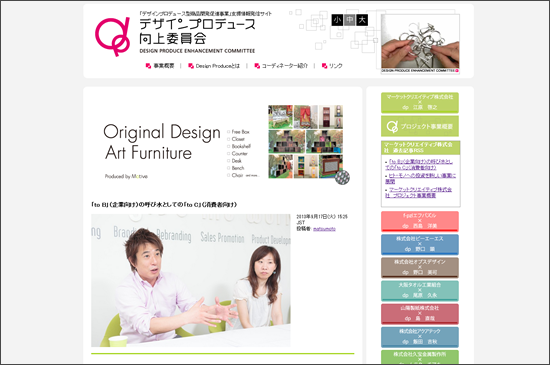This screenshot has height=365, width=550.
Task: Open the 事業概要 menu item
Action: click(x=160, y=66)
